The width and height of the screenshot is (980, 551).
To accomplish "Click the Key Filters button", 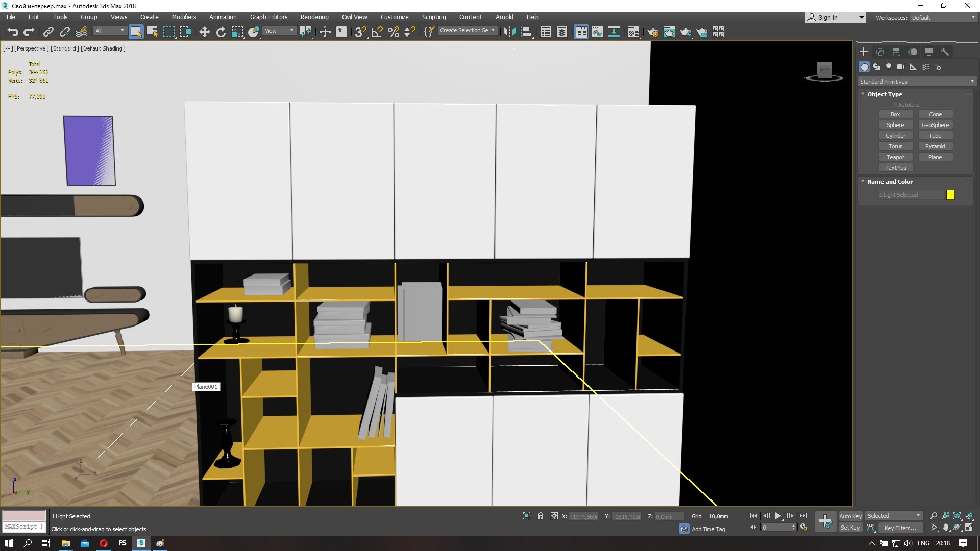I will (900, 528).
